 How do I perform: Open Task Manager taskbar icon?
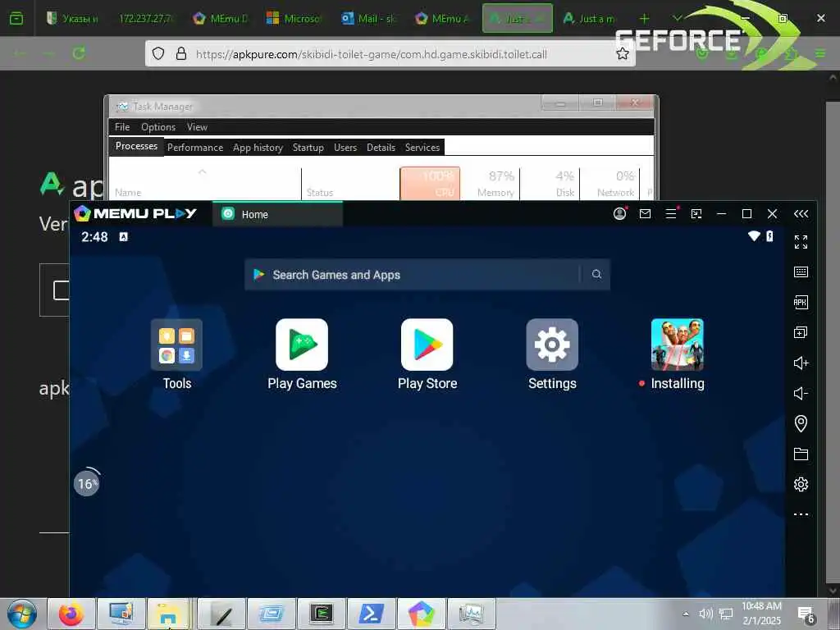pos(472,614)
